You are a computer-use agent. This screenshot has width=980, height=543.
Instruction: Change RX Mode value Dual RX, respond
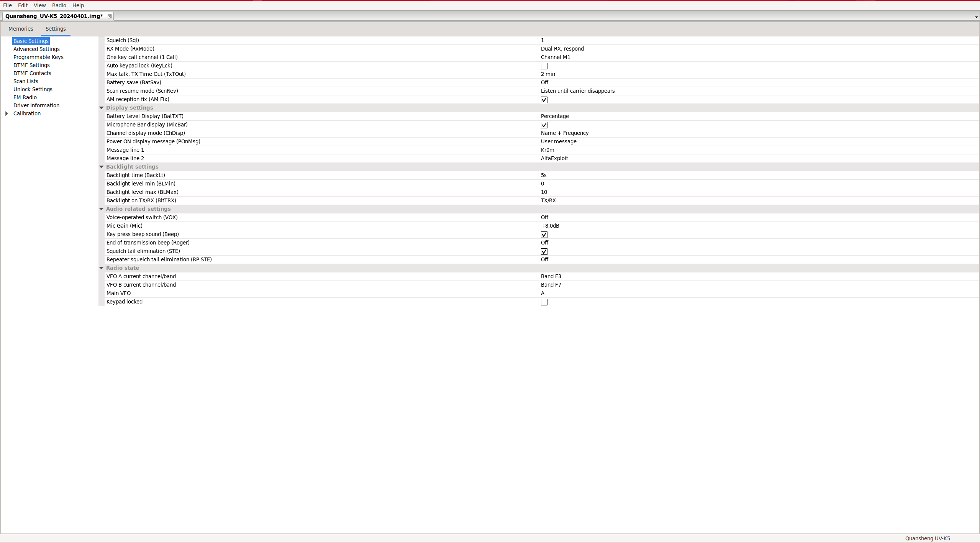coord(562,49)
